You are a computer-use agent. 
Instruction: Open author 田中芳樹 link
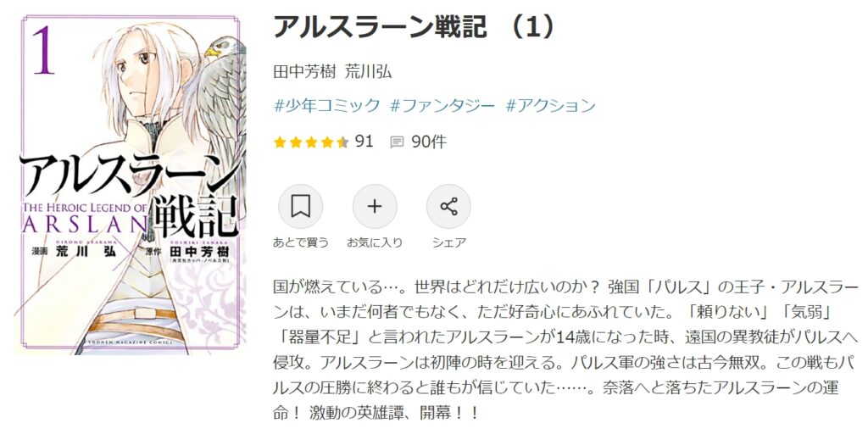coord(304,72)
